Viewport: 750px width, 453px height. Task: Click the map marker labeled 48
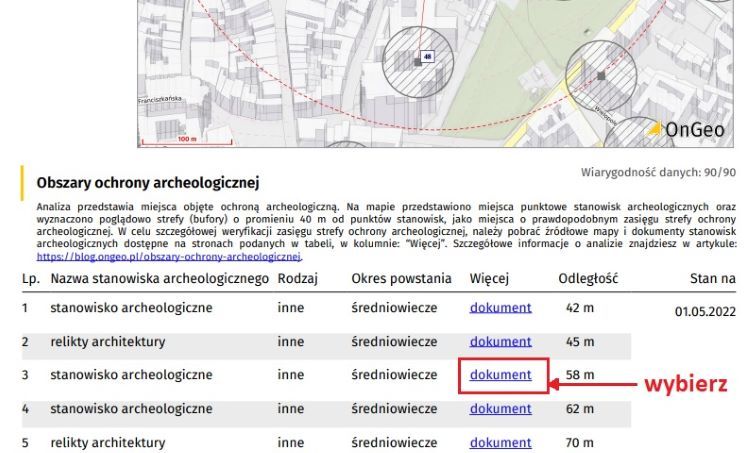pyautogui.click(x=427, y=56)
